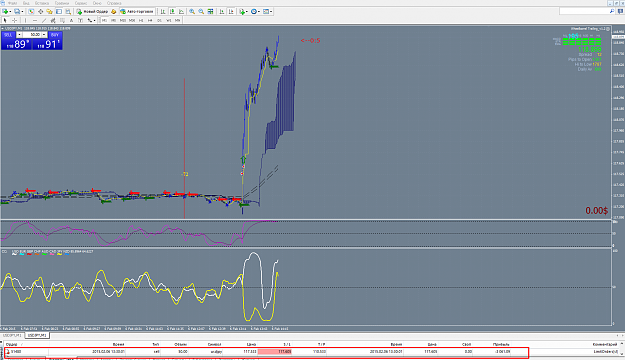
Task: Switch to M15 timeframe
Action: click(x=123, y=20)
